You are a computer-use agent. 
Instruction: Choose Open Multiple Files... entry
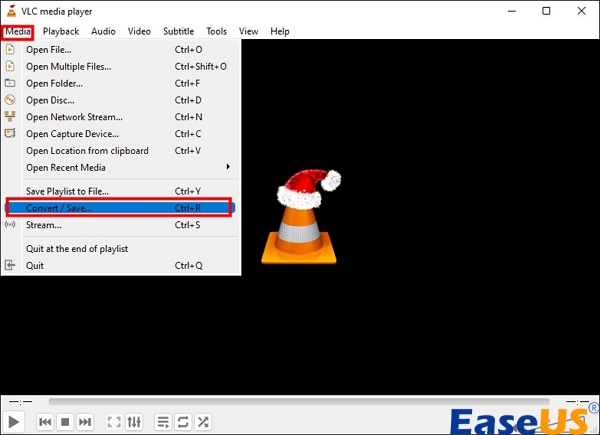coord(121,66)
